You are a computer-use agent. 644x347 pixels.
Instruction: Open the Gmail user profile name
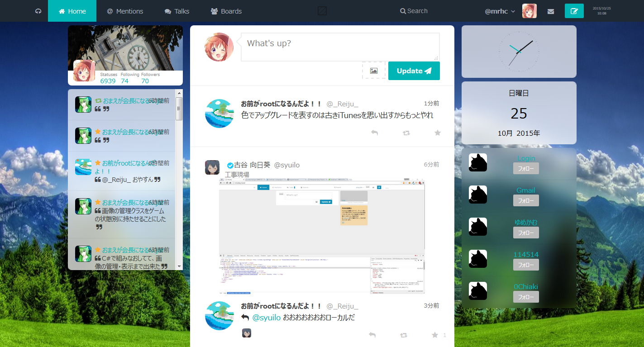(526, 190)
